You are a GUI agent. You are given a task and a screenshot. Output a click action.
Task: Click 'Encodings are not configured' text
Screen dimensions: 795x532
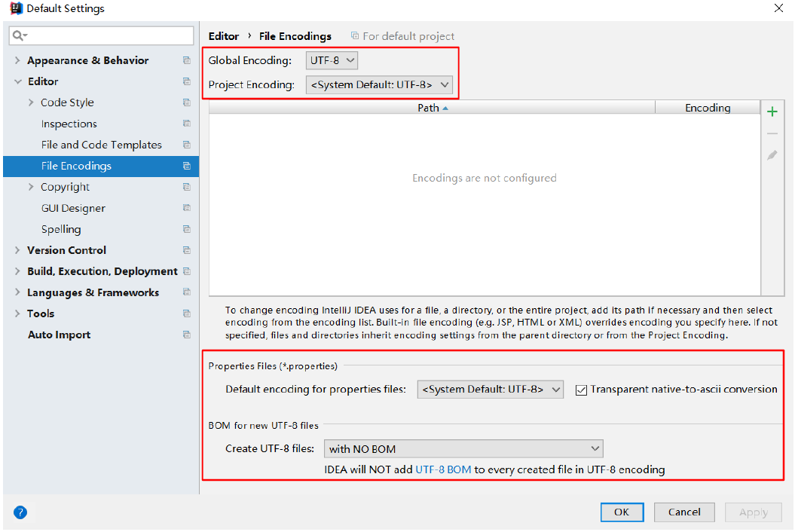[x=485, y=178]
